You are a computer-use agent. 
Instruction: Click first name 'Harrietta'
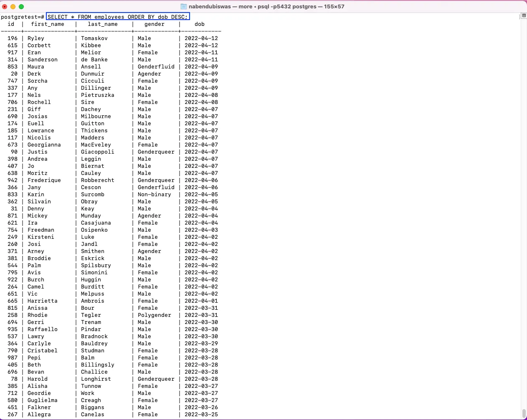point(43,301)
